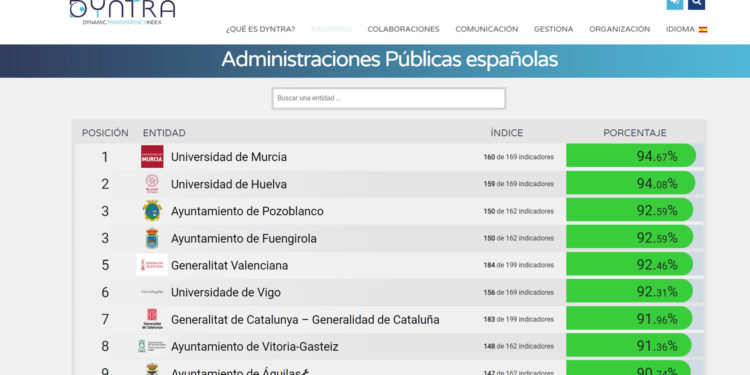Click the Índice column header

(x=507, y=133)
